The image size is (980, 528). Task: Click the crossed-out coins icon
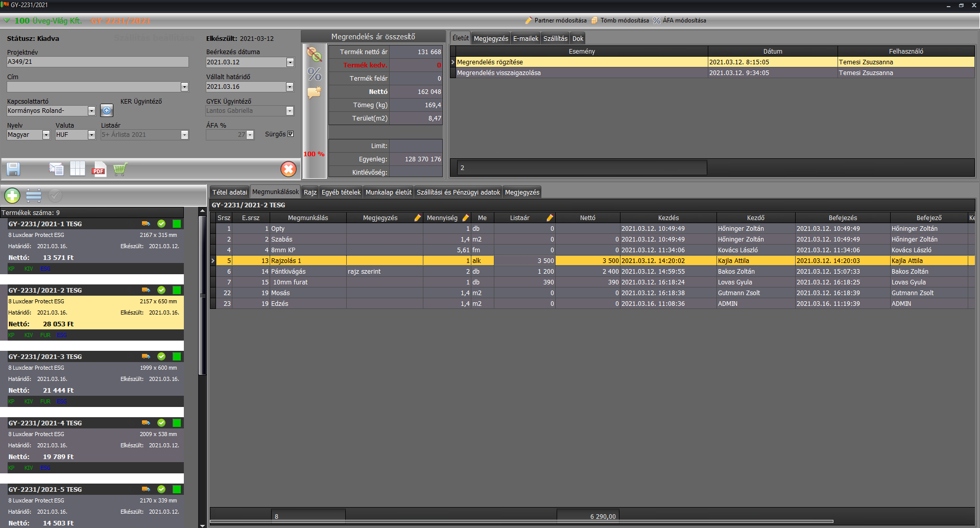point(314,55)
